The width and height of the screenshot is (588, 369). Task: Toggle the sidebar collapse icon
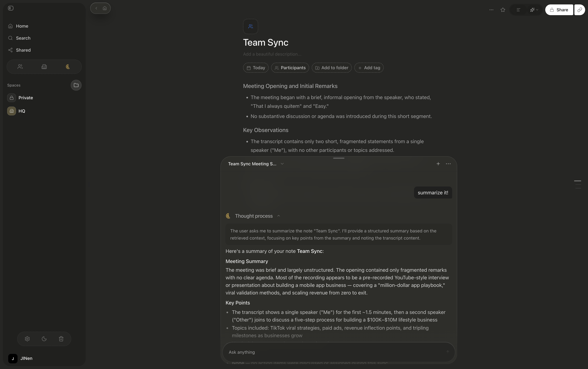11,8
